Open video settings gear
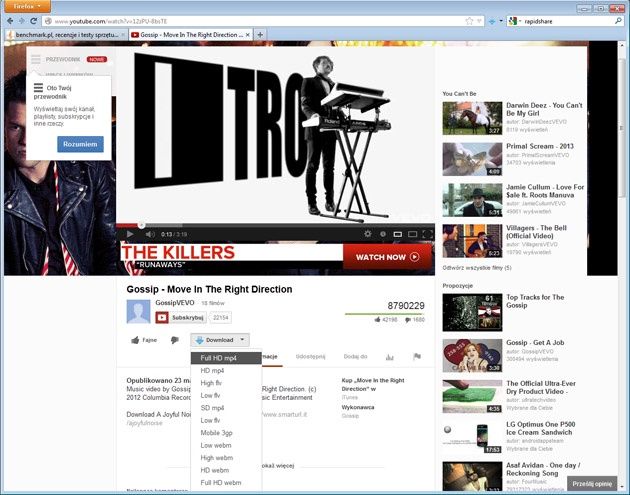 click(x=368, y=233)
